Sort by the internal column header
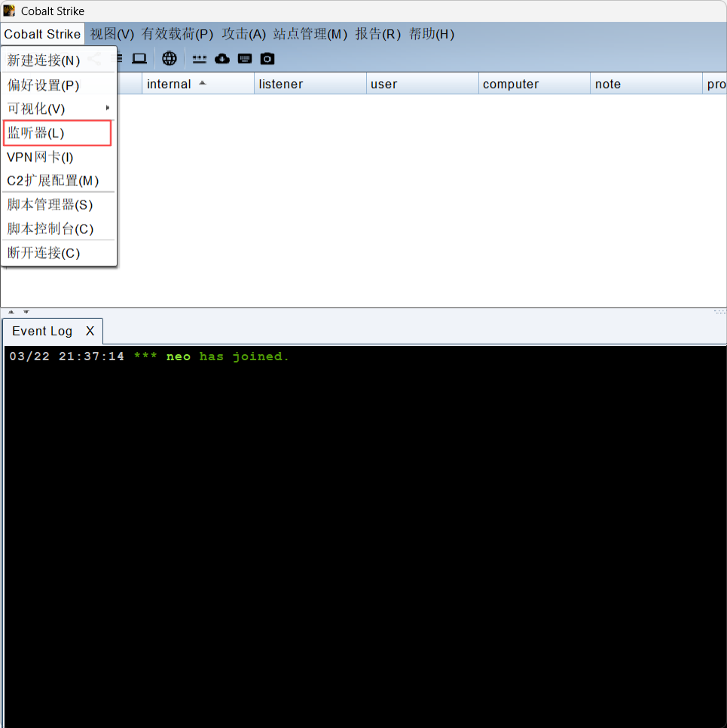Image resolution: width=727 pixels, height=728 pixels. point(198,84)
